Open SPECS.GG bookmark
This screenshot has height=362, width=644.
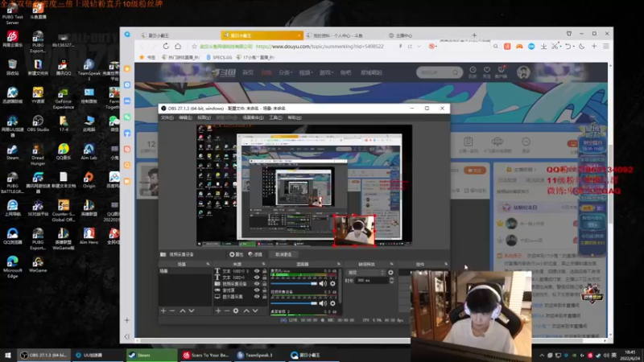[219, 57]
